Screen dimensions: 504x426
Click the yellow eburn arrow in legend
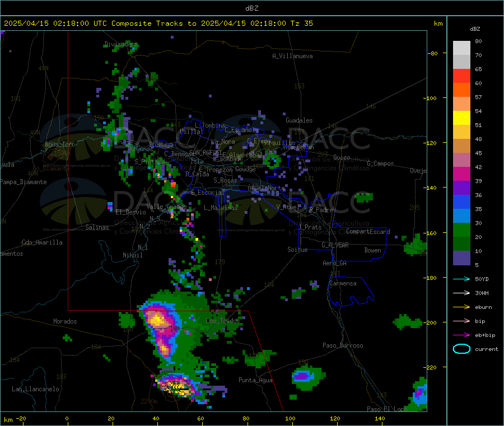coord(461,307)
